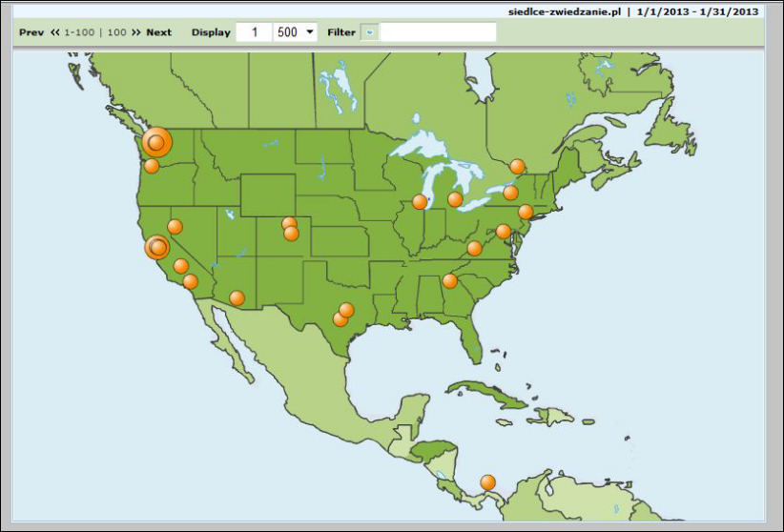Click the Filter label

(x=341, y=32)
